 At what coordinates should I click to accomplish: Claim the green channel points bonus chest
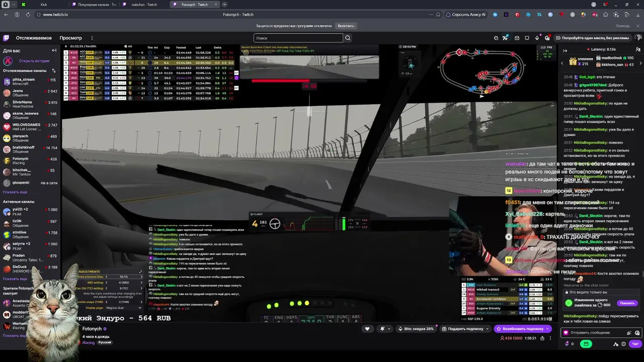(586, 344)
